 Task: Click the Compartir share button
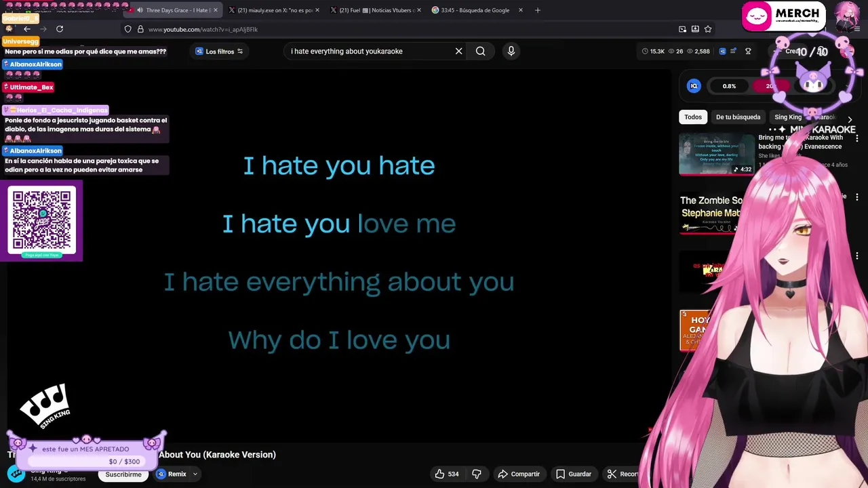pos(519,474)
